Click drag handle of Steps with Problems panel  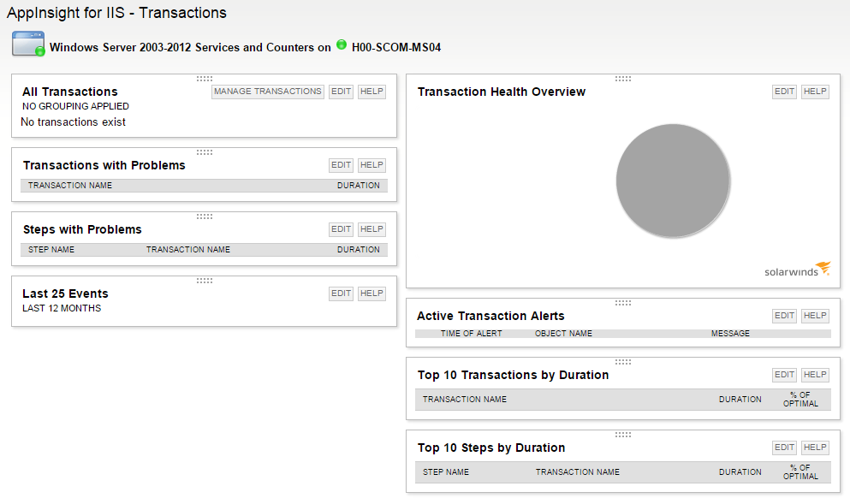205,216
